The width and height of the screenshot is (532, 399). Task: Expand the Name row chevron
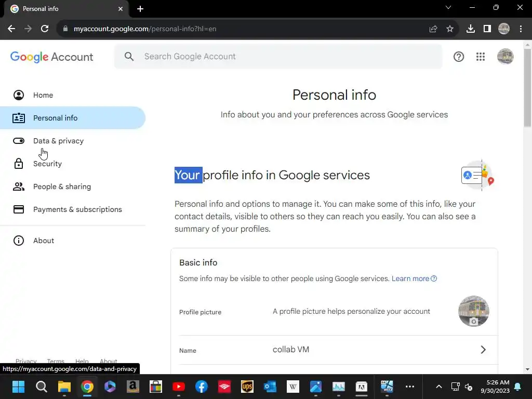pyautogui.click(x=484, y=350)
